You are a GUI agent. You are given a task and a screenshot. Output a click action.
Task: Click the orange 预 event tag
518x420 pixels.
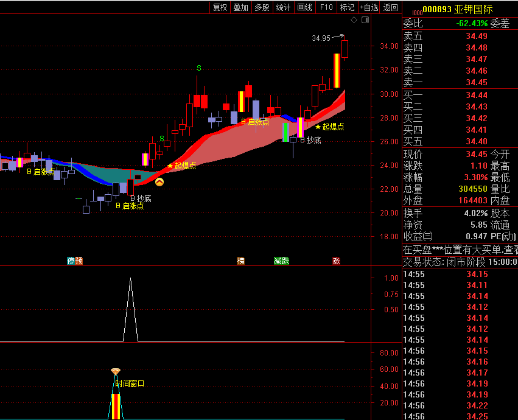click(x=79, y=261)
